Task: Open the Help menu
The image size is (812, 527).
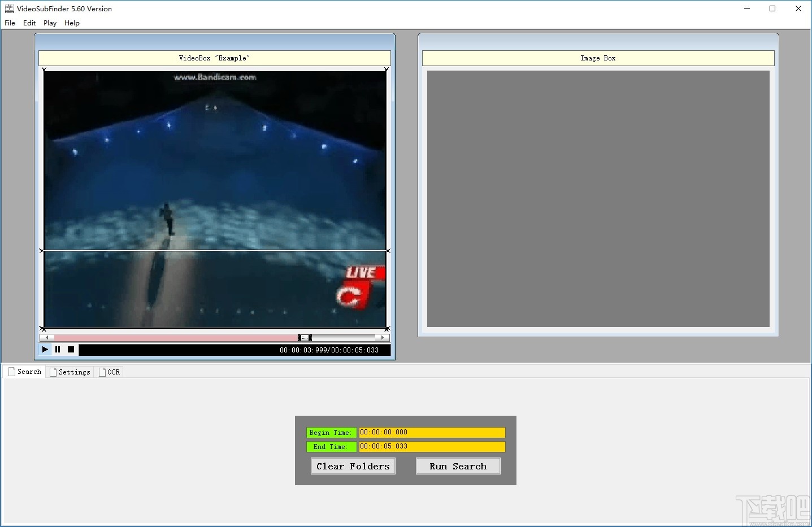Action: click(72, 23)
